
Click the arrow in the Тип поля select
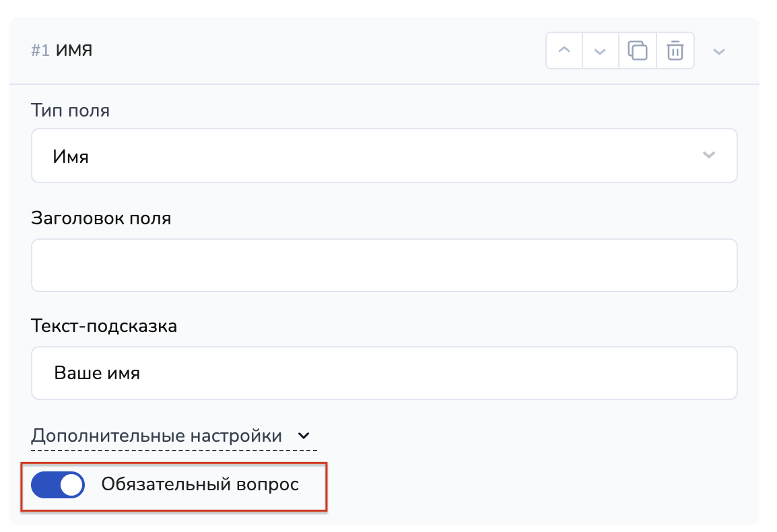click(x=708, y=156)
